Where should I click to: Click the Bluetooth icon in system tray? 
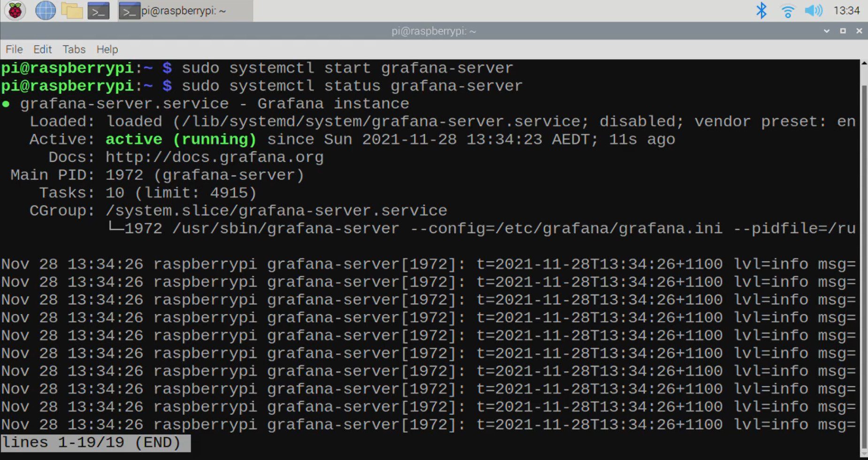(761, 10)
